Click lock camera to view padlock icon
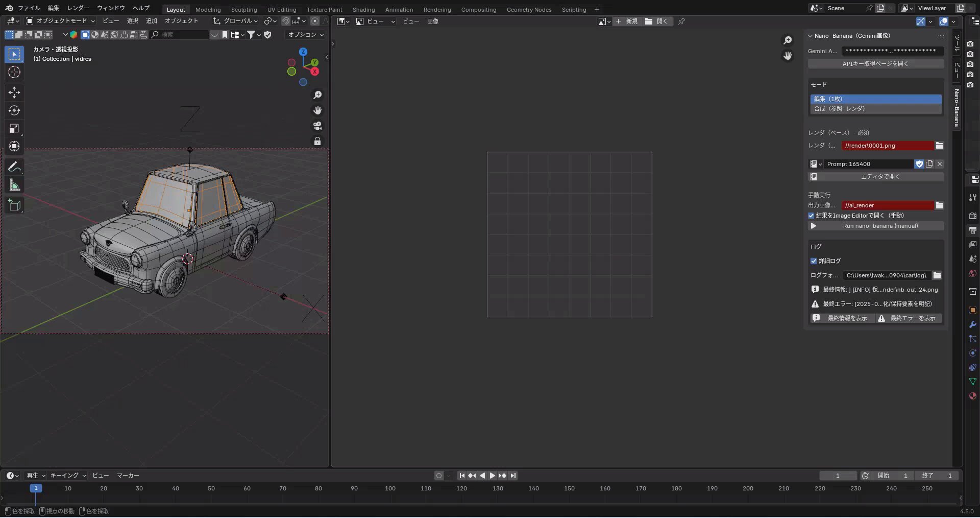This screenshot has height=518, width=980. click(x=317, y=141)
